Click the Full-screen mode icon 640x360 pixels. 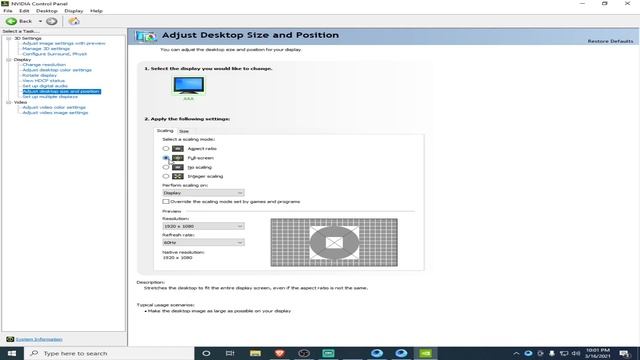point(178,158)
